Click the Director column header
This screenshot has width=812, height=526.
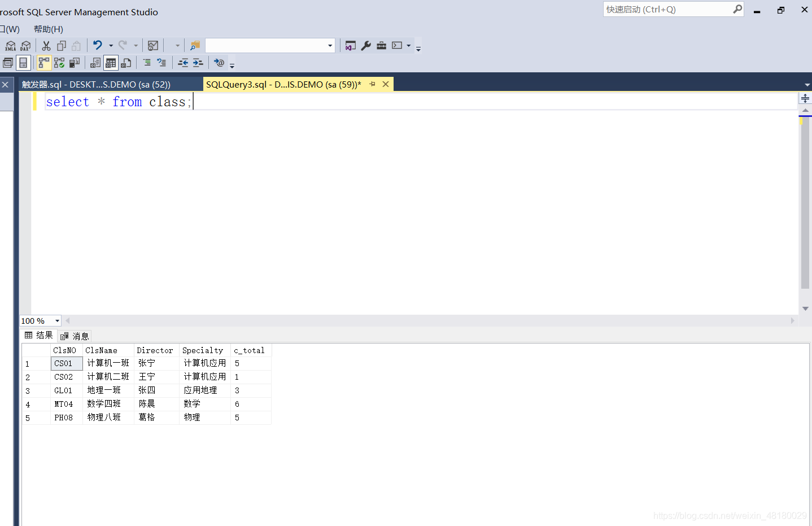(156, 350)
